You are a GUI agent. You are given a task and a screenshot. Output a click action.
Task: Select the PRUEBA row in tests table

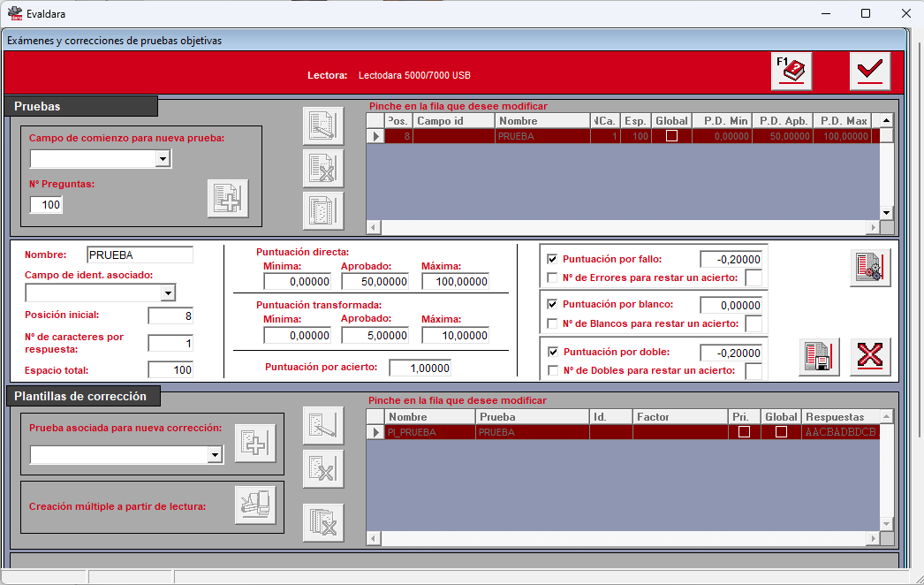[x=623, y=136]
